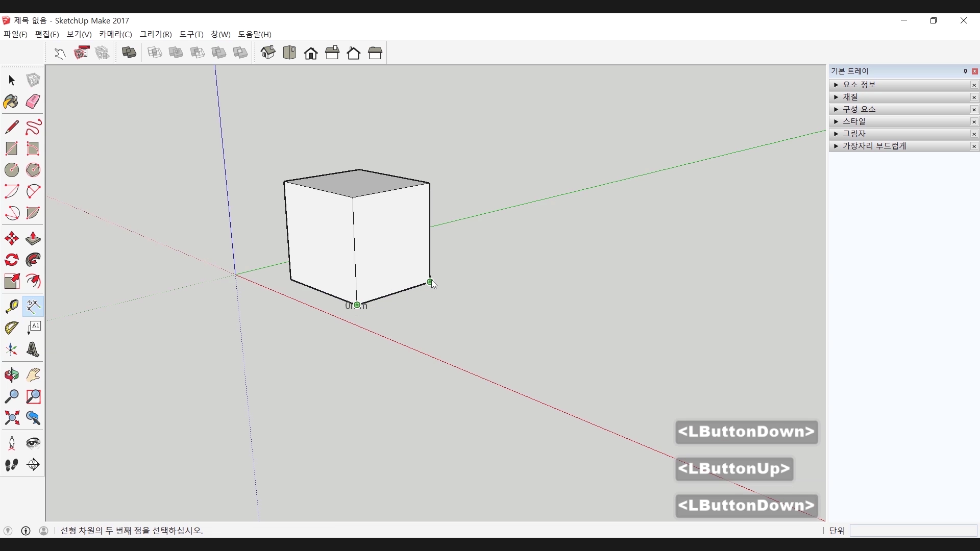This screenshot has height=551, width=980.
Task: Select the 3D Text tool
Action: [x=33, y=349]
